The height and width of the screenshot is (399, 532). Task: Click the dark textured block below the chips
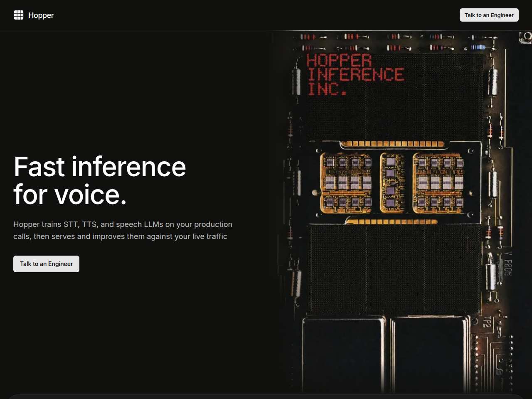[394, 269]
